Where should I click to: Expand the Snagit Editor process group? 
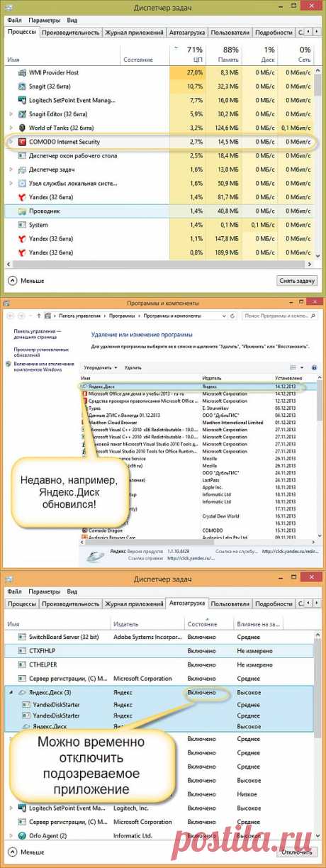pos(11,114)
